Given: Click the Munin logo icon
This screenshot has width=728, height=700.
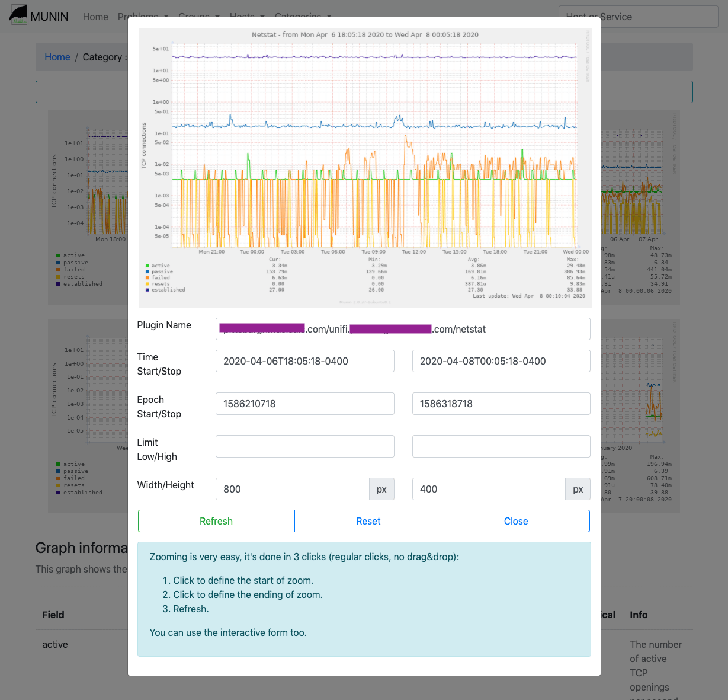Looking at the screenshot, I should (19, 15).
